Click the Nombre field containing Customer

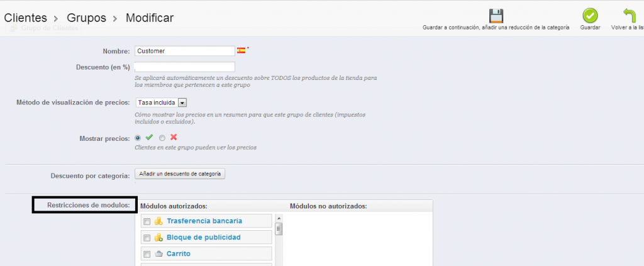184,51
